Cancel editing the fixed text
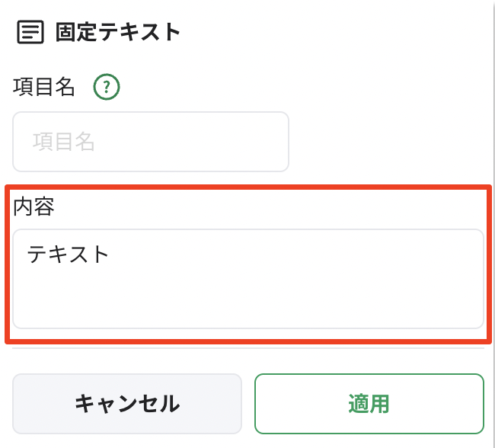Screen dimensions: 495x448 pyautogui.click(x=126, y=403)
